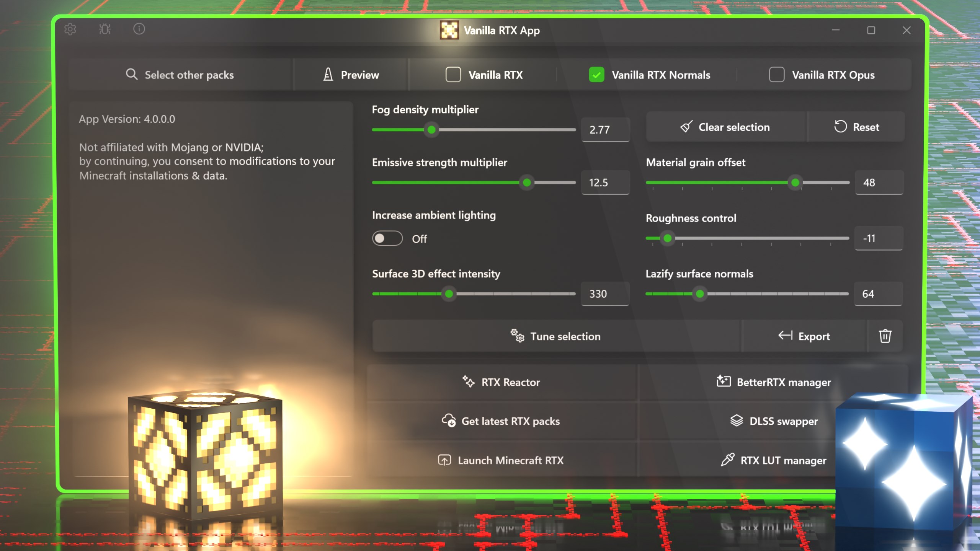
Task: Click the Export arrow icon
Action: click(x=785, y=335)
